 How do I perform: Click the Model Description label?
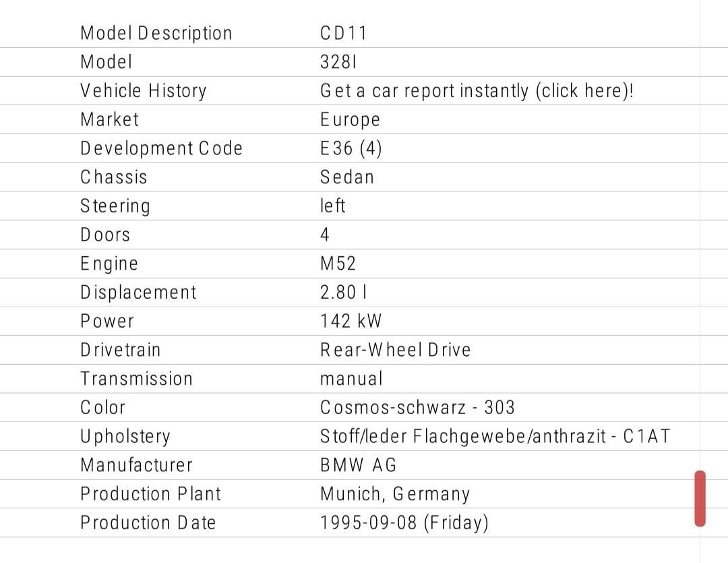[156, 33]
